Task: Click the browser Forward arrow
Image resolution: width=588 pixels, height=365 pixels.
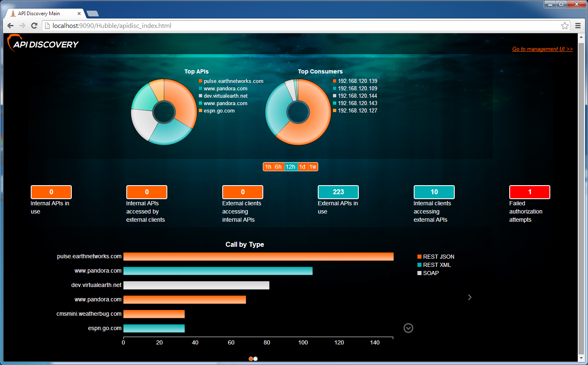Action: (23, 25)
